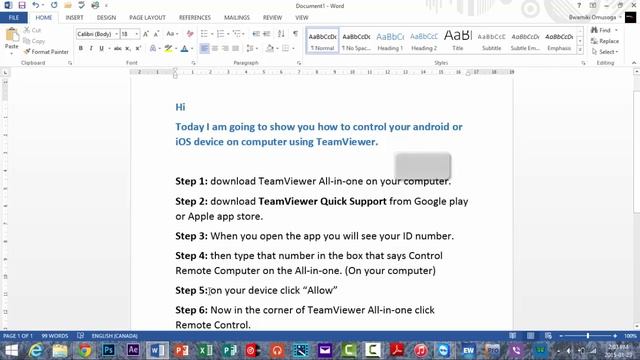Increase font size with Grow Font
The width and height of the screenshot is (640, 360).
pos(146,34)
